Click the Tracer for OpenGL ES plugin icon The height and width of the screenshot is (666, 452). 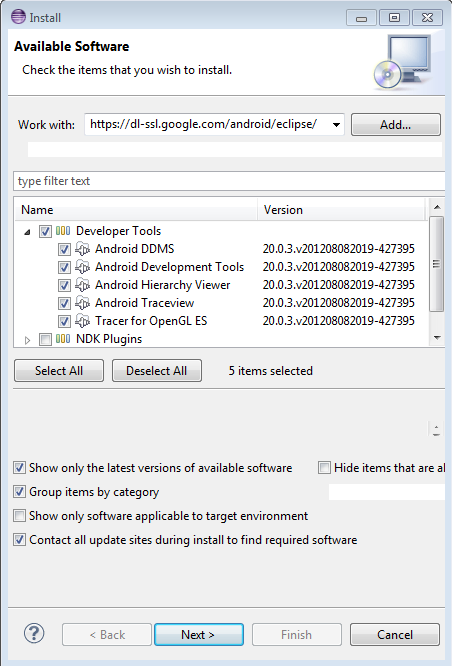tap(82, 321)
